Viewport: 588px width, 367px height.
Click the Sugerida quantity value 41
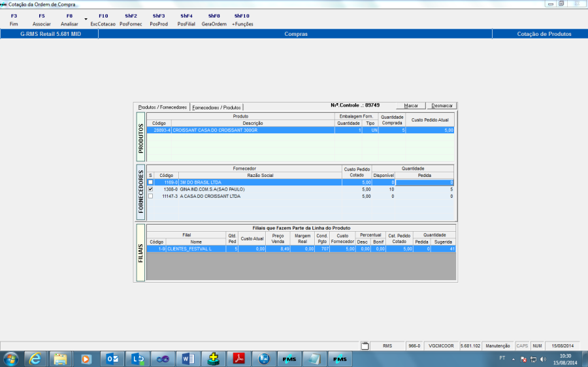[x=443, y=249]
